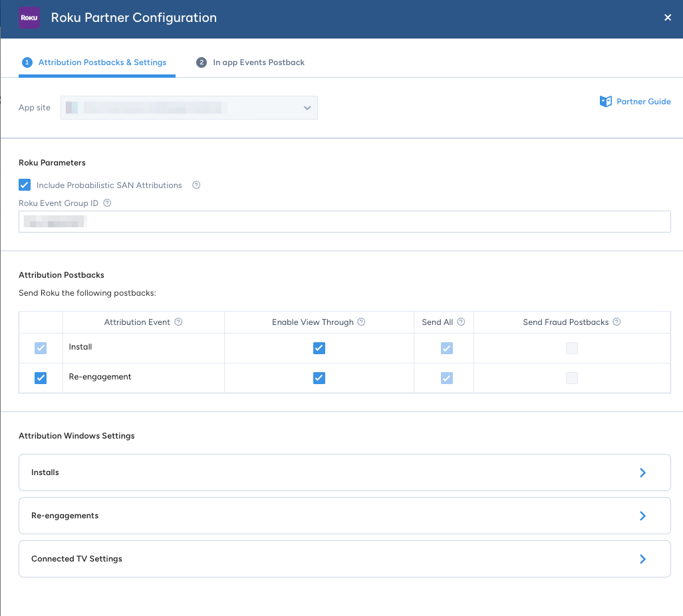Click the 'App site' label
This screenshot has width=683, height=616.
click(35, 108)
